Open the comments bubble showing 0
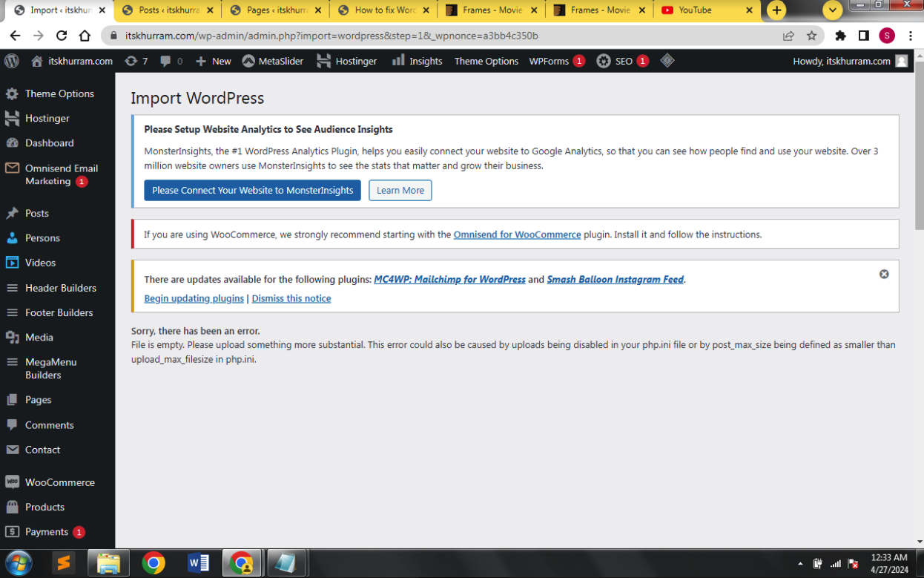Image resolution: width=924 pixels, height=578 pixels. 171,61
